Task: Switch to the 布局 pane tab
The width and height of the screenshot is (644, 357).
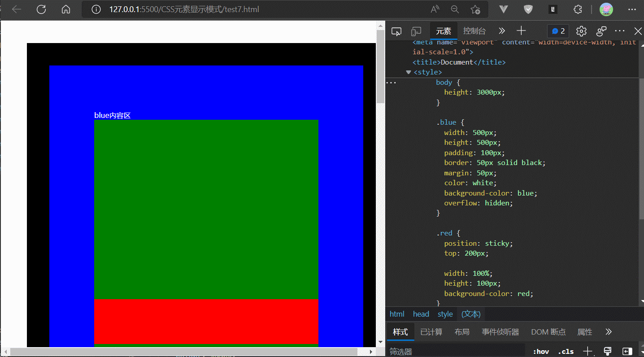Action: pyautogui.click(x=462, y=332)
